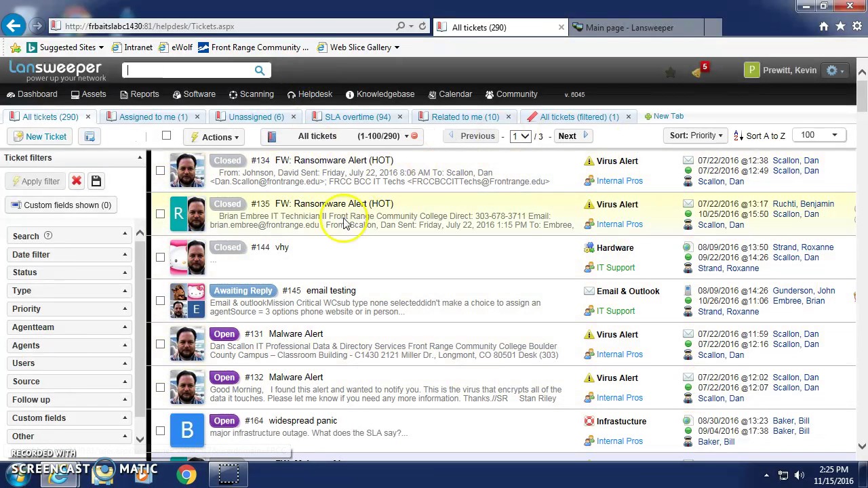This screenshot has width=868, height=488.
Task: Switch to the SLA overtime (94) tab
Action: click(357, 117)
